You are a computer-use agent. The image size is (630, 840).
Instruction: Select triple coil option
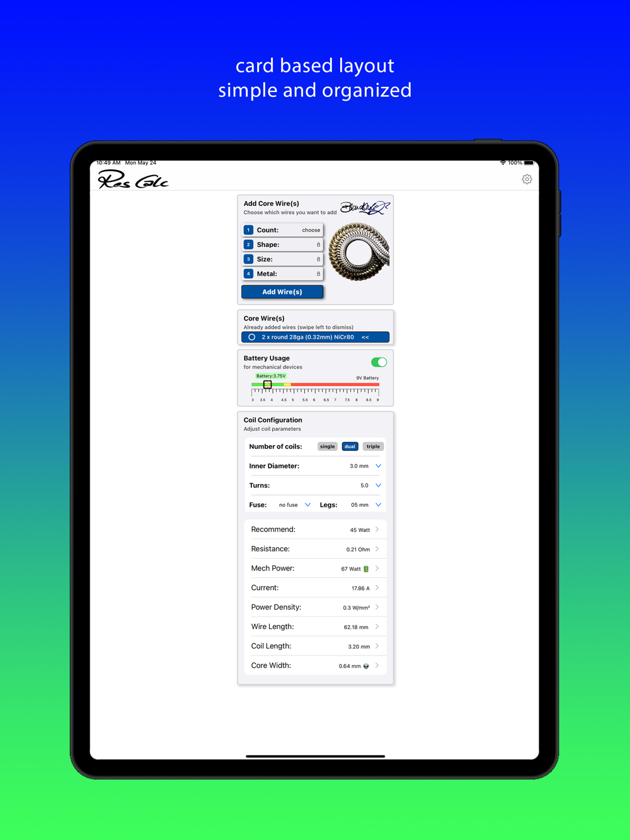(x=373, y=446)
